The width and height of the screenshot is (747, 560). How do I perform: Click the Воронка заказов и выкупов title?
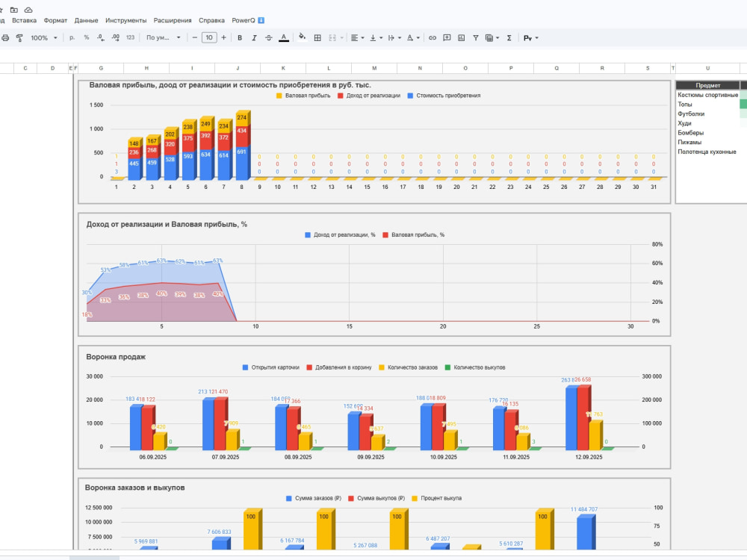(134, 488)
